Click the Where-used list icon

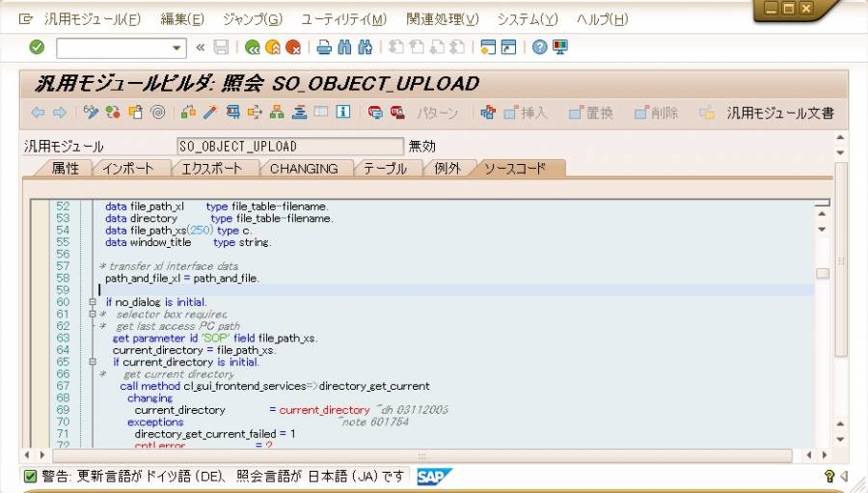pyautogui.click(x=255, y=113)
